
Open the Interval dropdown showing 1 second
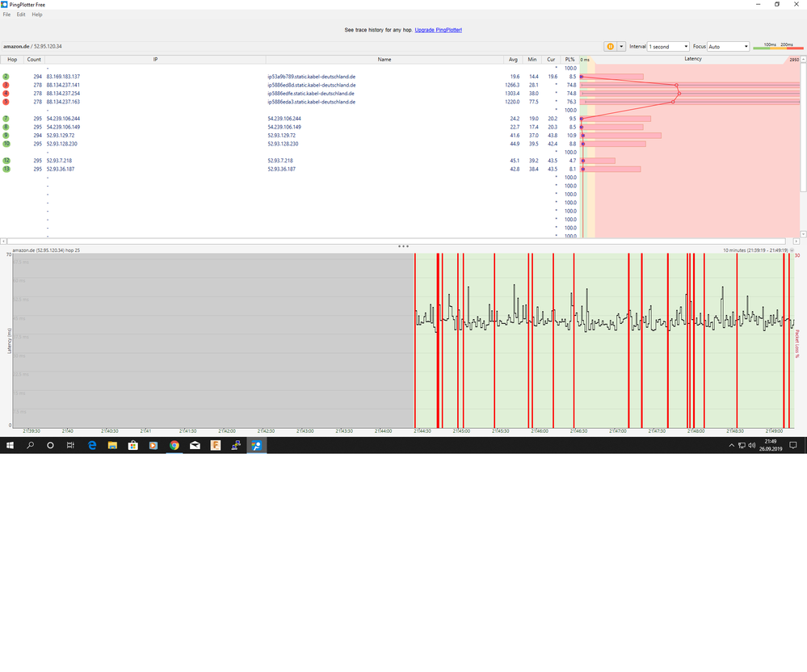(668, 46)
